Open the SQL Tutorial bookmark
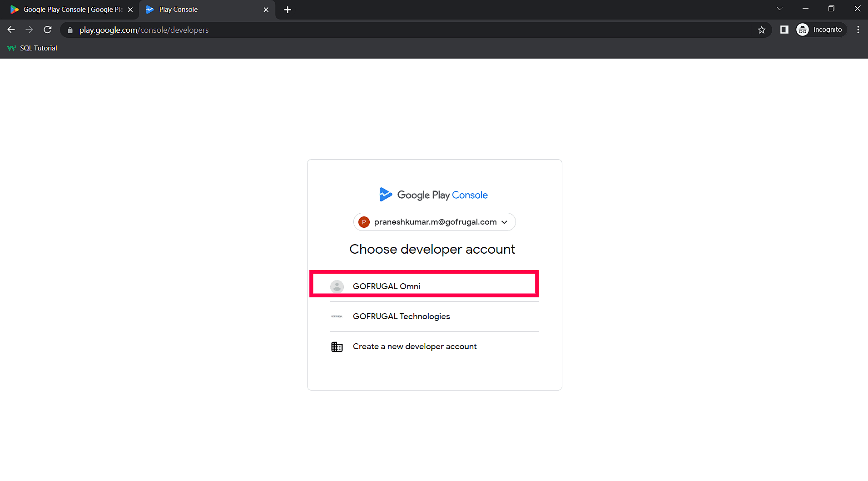The width and height of the screenshot is (868, 481). coord(32,48)
